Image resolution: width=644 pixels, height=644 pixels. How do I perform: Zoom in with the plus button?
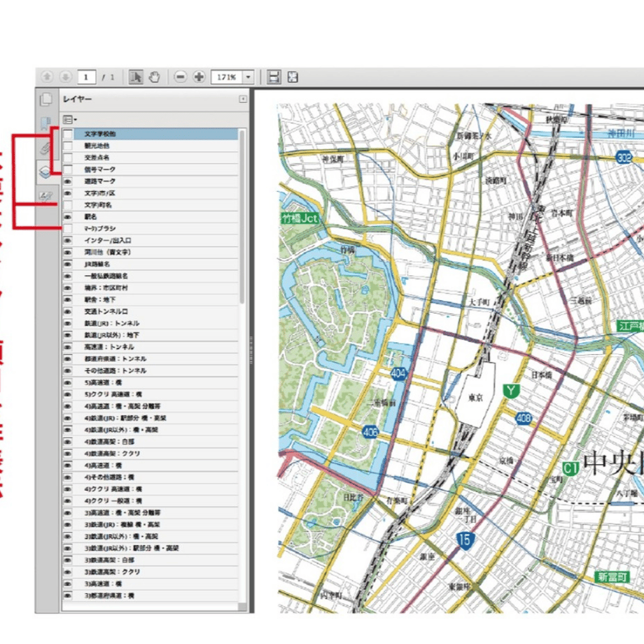199,77
